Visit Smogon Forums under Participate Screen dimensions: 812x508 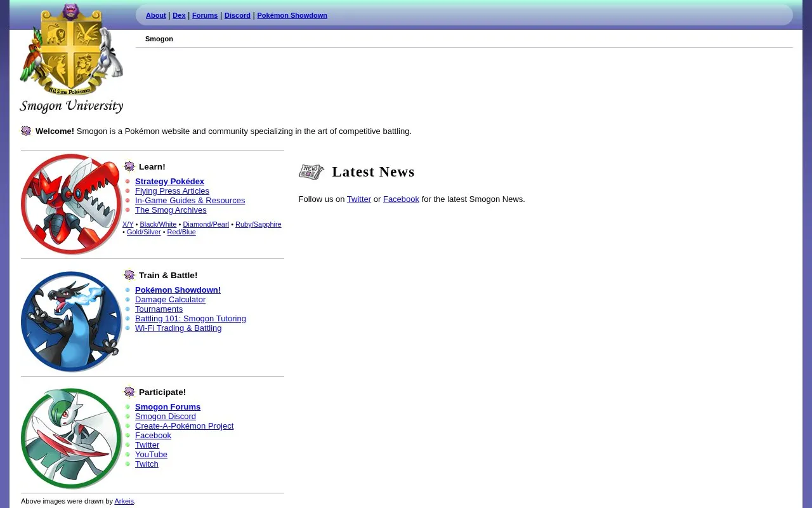tap(167, 406)
